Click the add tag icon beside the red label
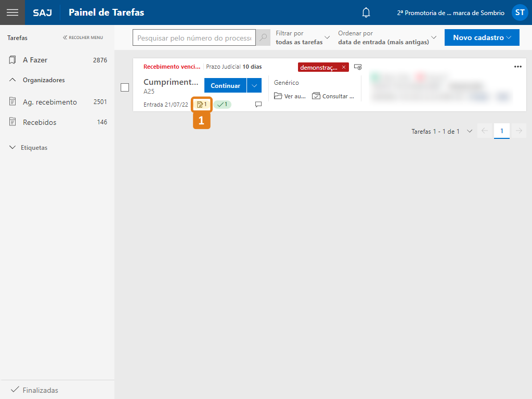532x399 pixels. click(358, 67)
